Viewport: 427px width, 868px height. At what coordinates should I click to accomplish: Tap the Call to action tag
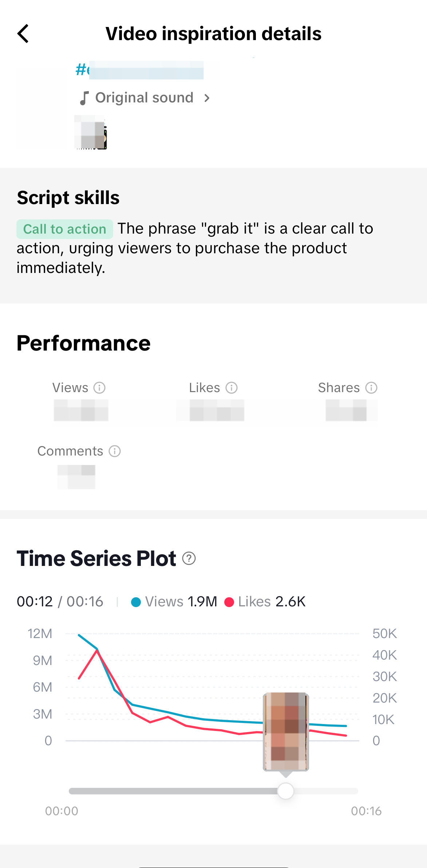65,229
